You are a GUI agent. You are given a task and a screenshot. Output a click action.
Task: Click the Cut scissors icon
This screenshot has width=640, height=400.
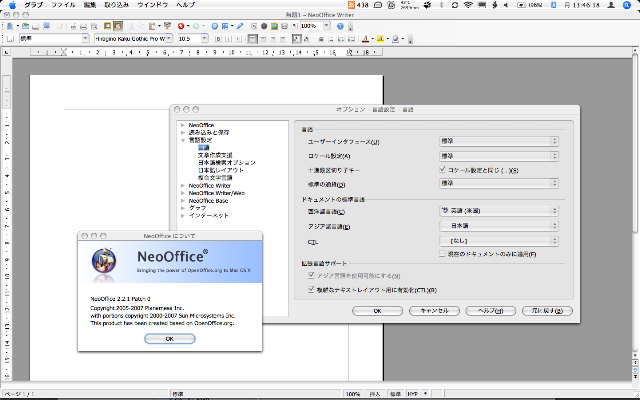(131, 26)
